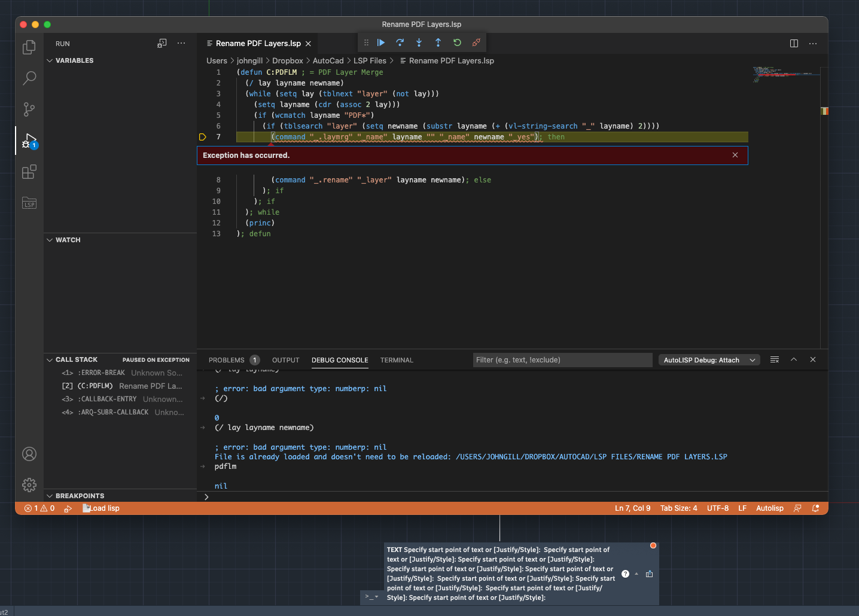Dismiss the Exception has occurred banner
This screenshot has height=616, width=859.
735,155
